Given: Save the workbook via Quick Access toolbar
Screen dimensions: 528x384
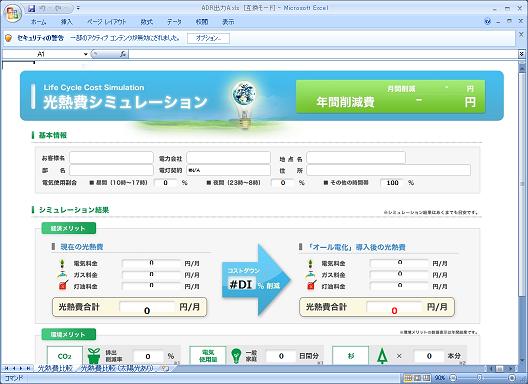Looking at the screenshot, I should (x=31, y=8).
